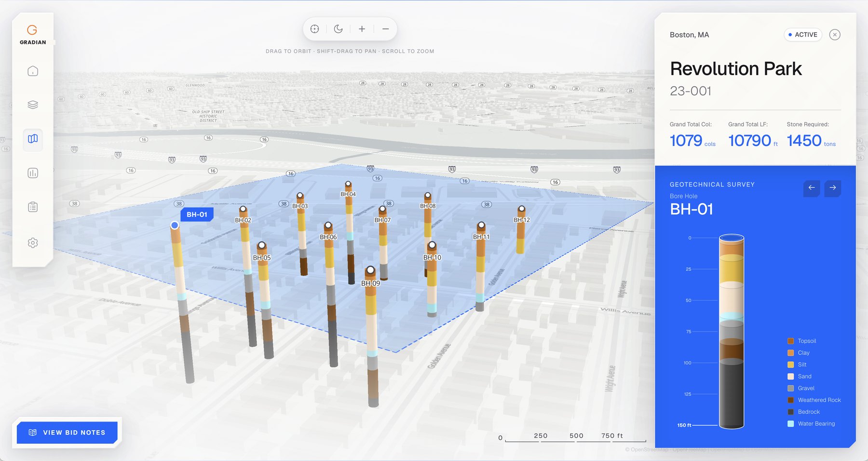Image resolution: width=868 pixels, height=461 pixels.
Task: Click the Grand Total Col value 1079
Action: point(686,141)
